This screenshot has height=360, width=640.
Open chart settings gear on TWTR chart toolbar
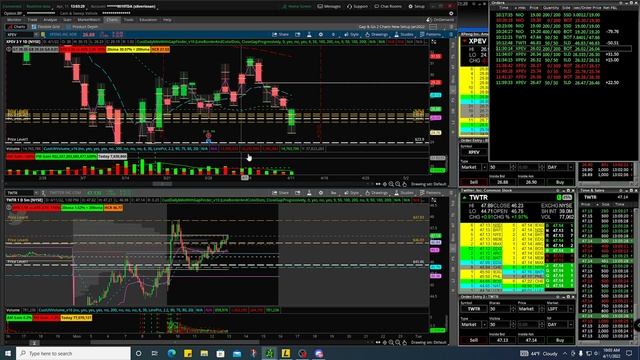(321, 193)
